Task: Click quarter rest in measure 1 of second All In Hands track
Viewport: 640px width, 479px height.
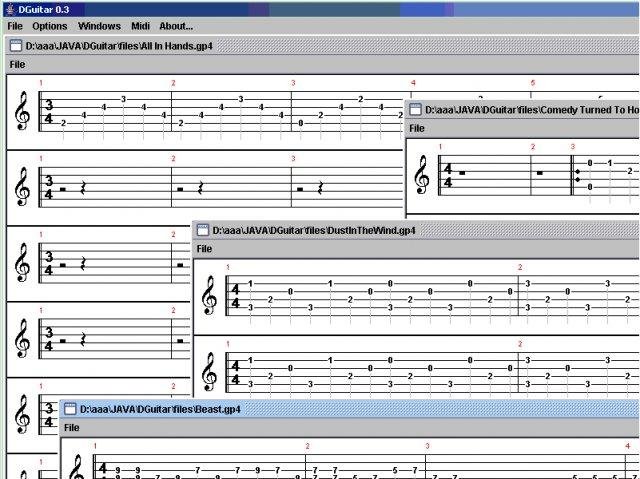Action: (83, 188)
